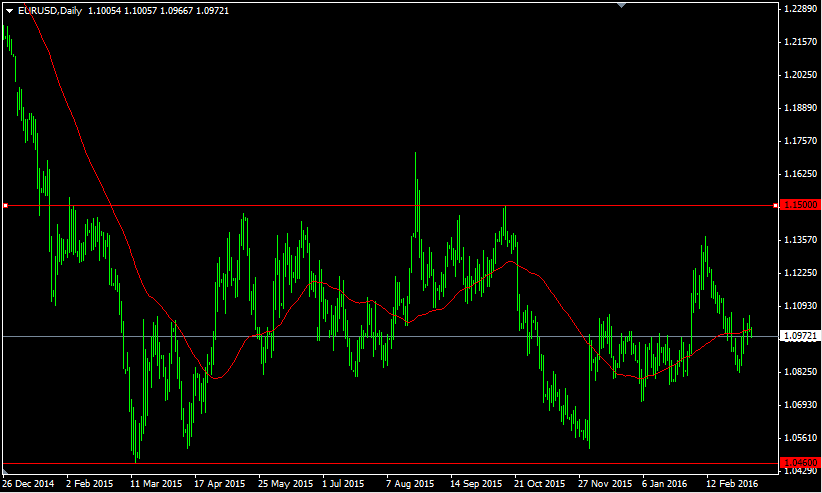Click the 1.06930 price scale value
This screenshot has height=493, width=822.
801,405
